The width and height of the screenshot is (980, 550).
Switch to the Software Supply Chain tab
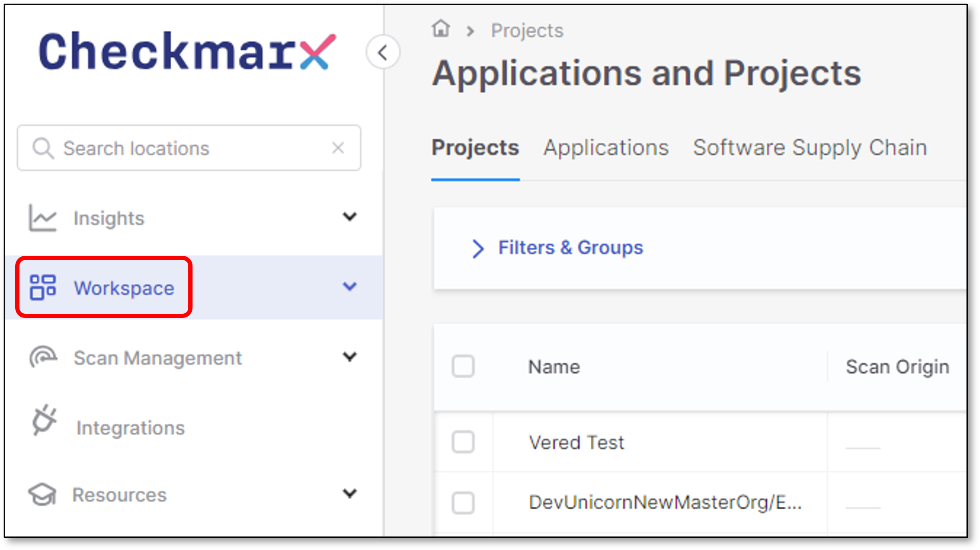pos(810,148)
